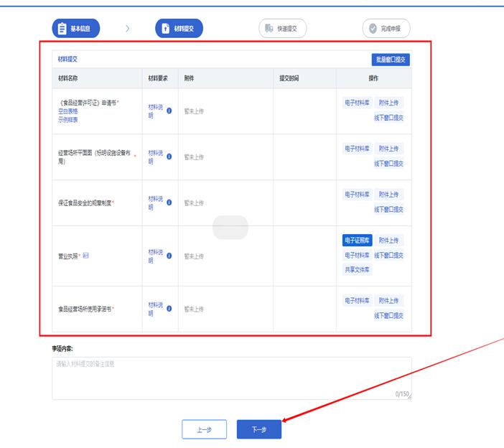Go to the 基本信息 step
This screenshot has height=448, width=504.
[75, 29]
